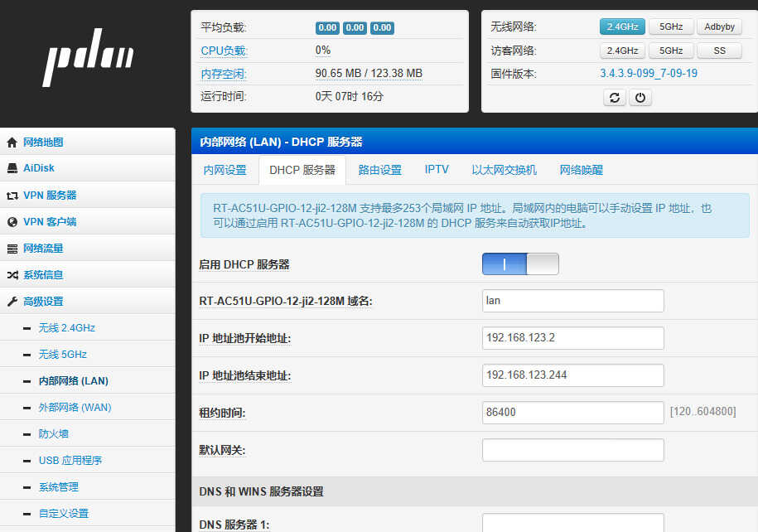The image size is (758, 532).
Task: Click the 域名 input field containing lan
Action: 573,301
